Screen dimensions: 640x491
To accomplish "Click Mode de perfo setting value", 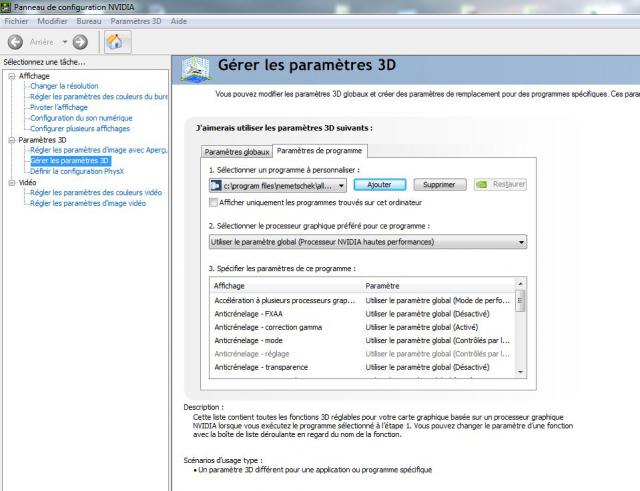I will pyautogui.click(x=438, y=300).
